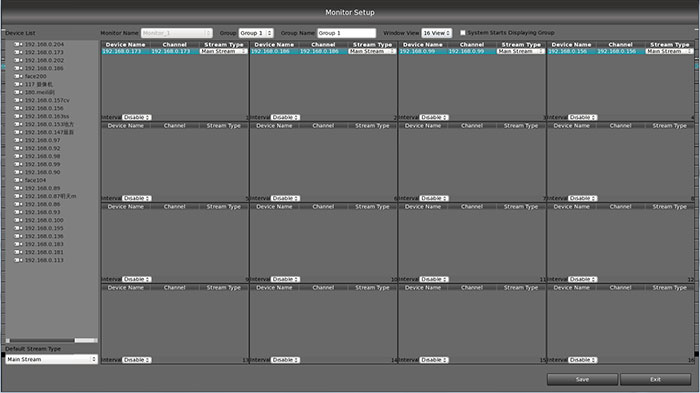Click the camera icon next to face200
This screenshot has width=700, height=393.
click(x=18, y=76)
